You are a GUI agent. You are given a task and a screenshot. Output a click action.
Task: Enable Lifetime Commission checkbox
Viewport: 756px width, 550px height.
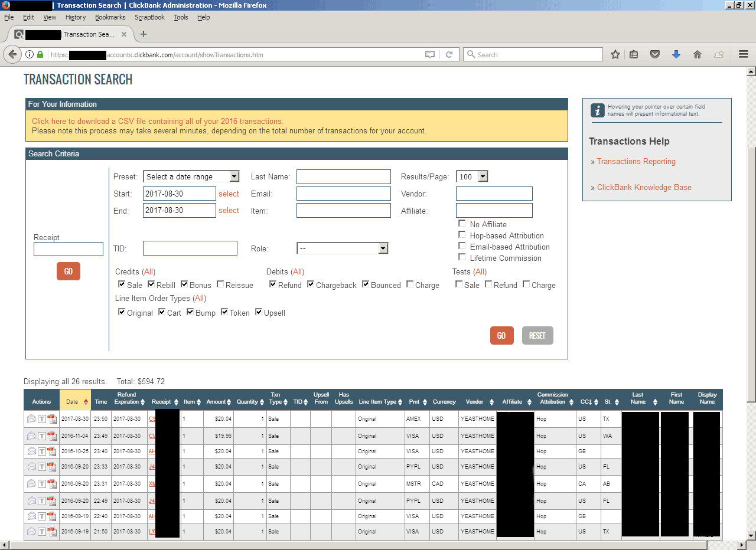462,257
